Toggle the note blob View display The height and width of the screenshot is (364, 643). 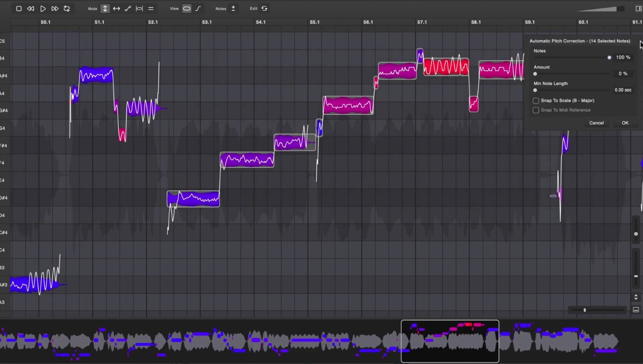186,8
